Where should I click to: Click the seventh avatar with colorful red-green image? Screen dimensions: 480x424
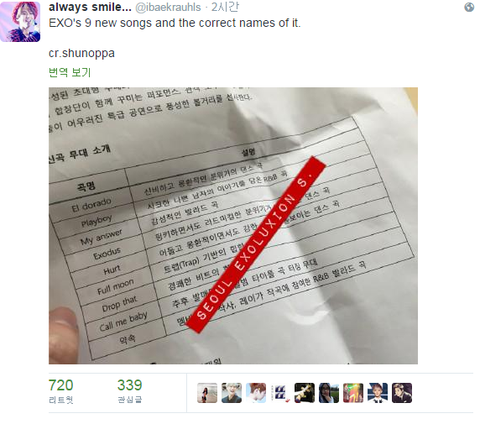click(353, 393)
